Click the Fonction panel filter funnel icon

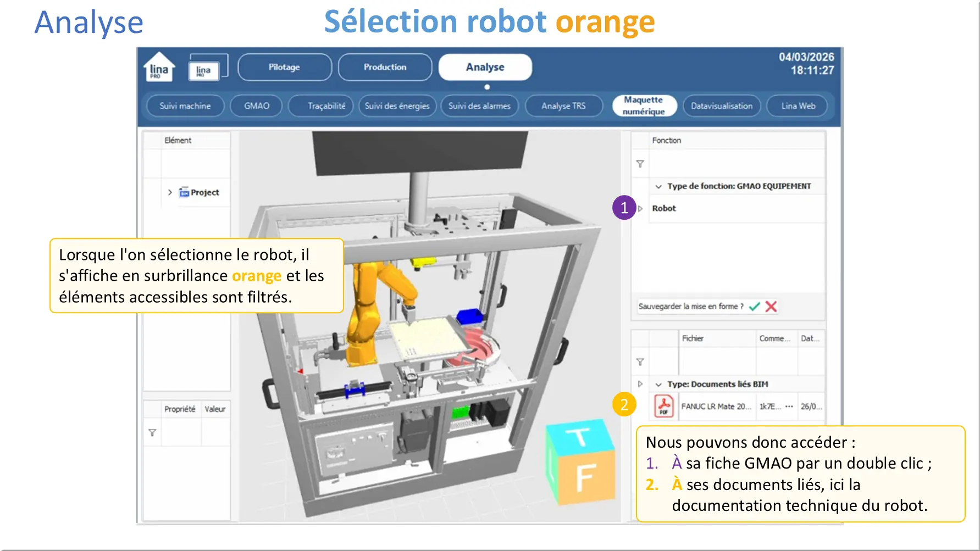tap(640, 164)
